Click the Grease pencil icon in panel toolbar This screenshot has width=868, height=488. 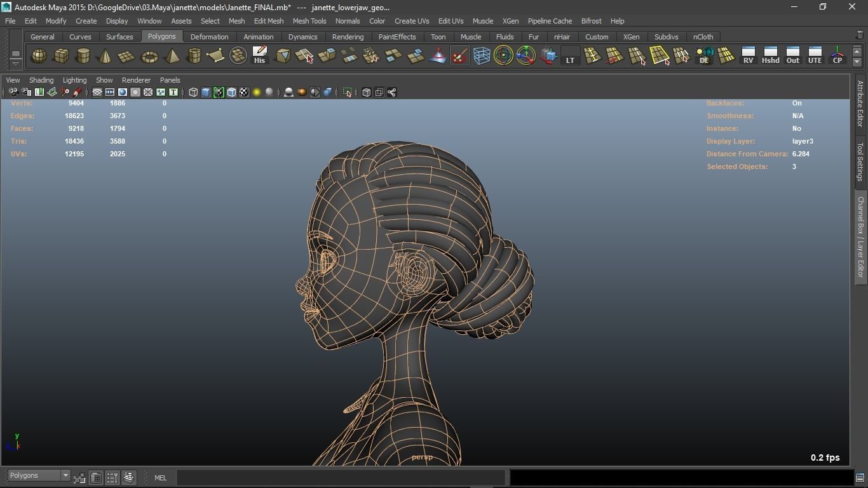point(78,92)
